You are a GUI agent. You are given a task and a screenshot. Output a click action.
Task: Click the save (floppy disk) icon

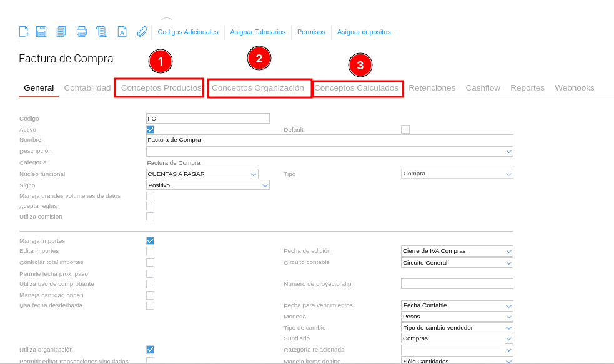(x=41, y=32)
